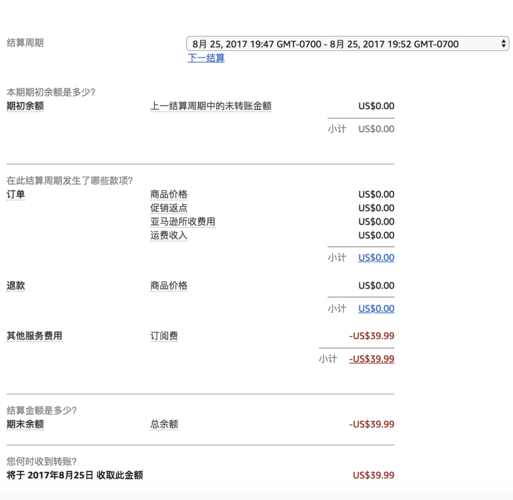
Task: Click the 订单 heading
Action: [16, 194]
